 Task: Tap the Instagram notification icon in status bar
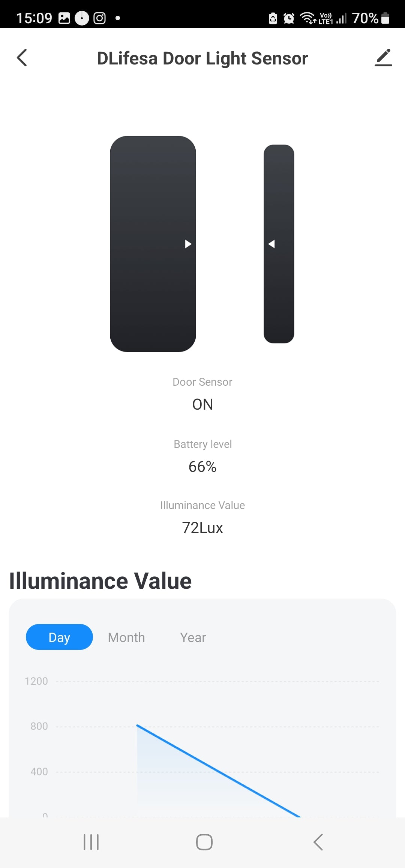pyautogui.click(x=99, y=18)
